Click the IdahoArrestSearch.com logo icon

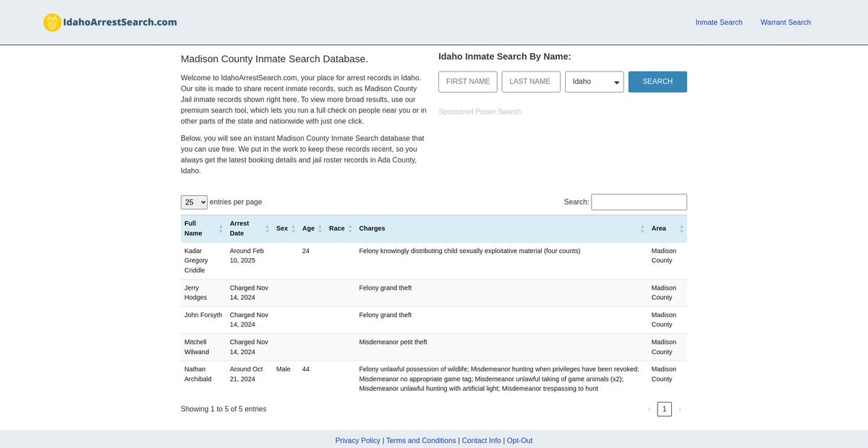[x=52, y=22]
